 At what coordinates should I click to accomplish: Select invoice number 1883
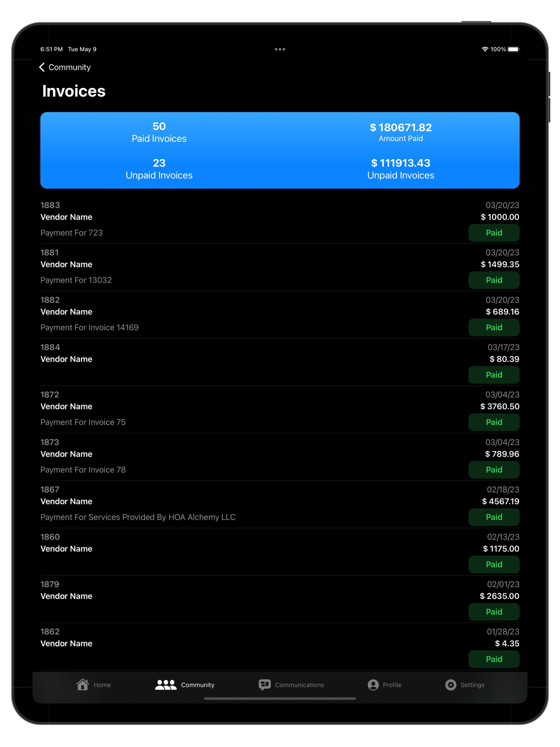(50, 205)
